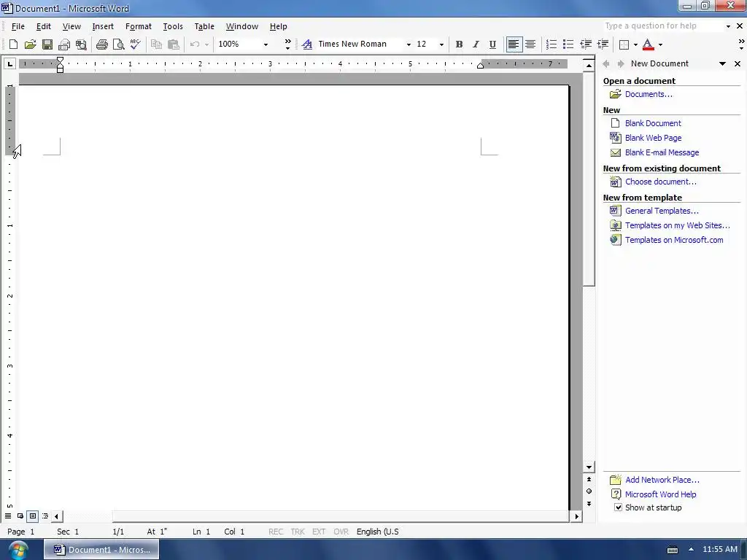Click Templates on Microsoft.com link

point(674,240)
